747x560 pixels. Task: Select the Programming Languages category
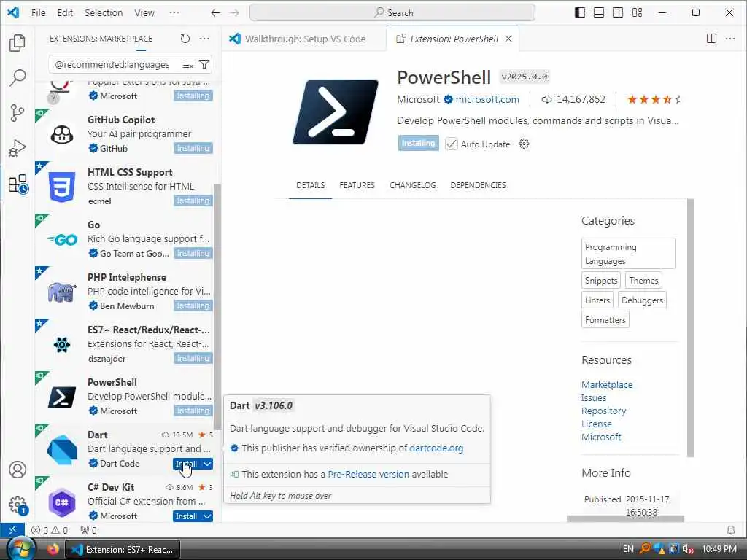point(628,254)
